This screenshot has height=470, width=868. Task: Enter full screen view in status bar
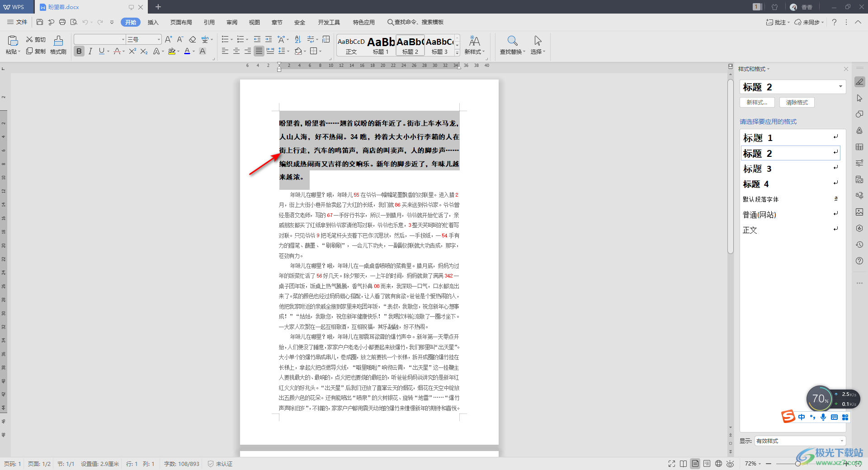(x=672, y=464)
